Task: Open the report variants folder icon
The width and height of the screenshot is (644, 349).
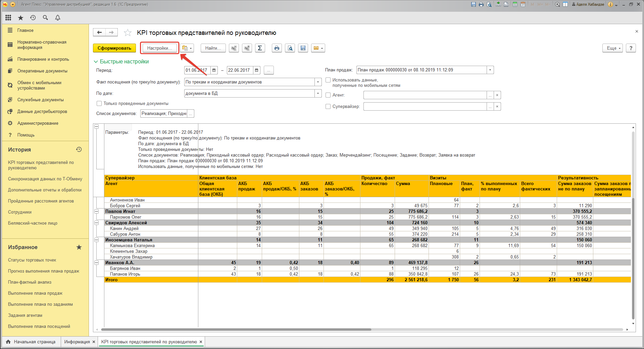Action: [x=187, y=48]
